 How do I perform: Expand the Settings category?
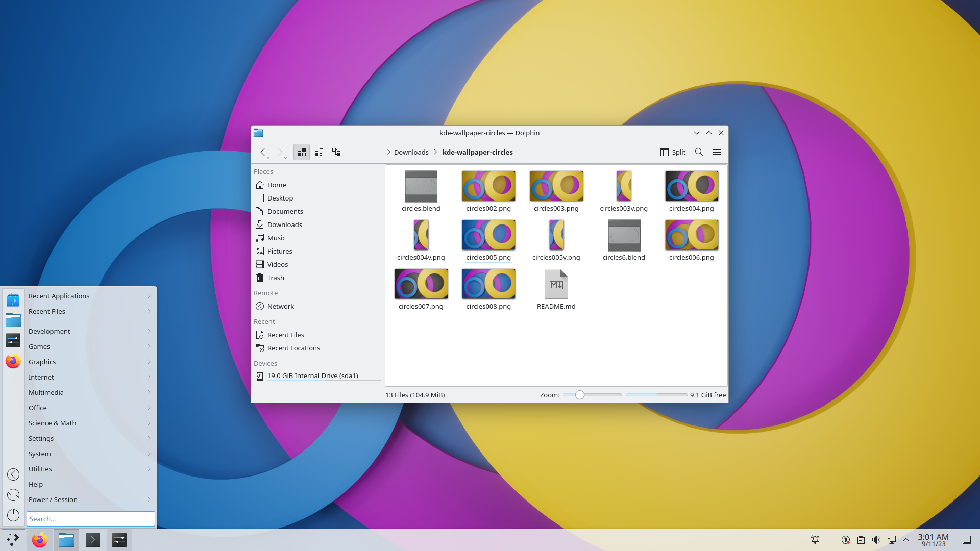(90, 438)
